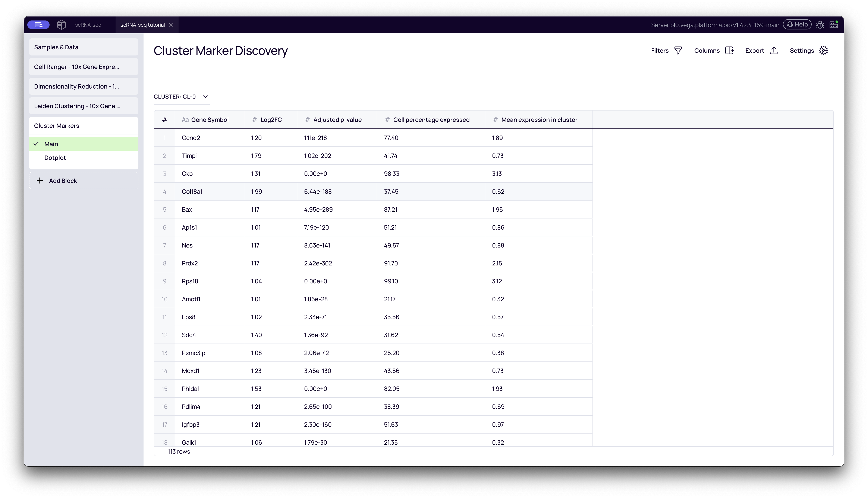Toggle the Main view checkmark under Cluster Markers
The image size is (868, 498).
36,144
